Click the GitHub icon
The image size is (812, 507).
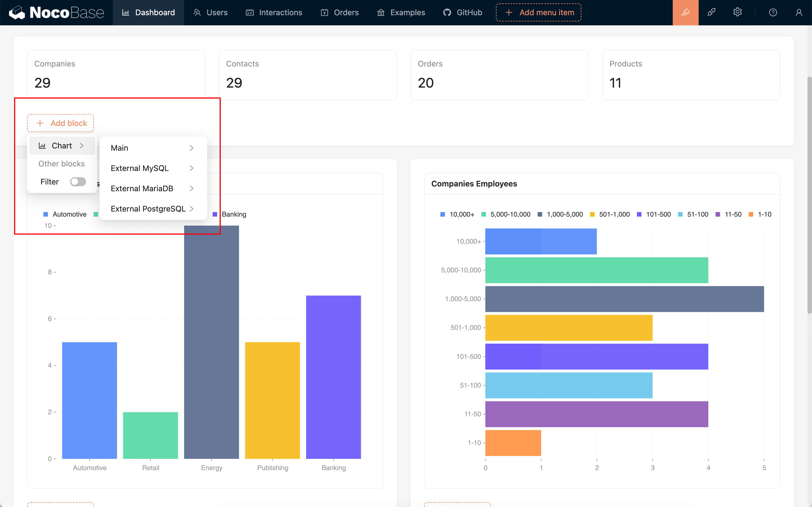point(446,12)
